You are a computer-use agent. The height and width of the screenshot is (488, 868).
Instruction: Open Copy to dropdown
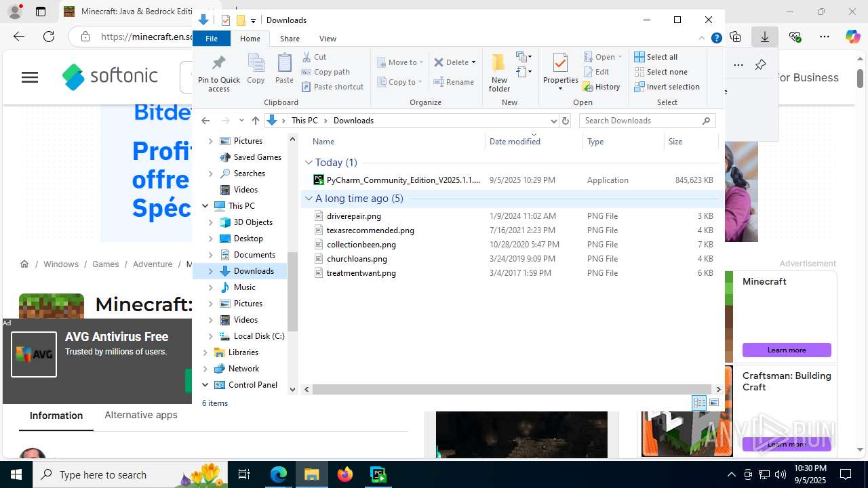click(400, 82)
